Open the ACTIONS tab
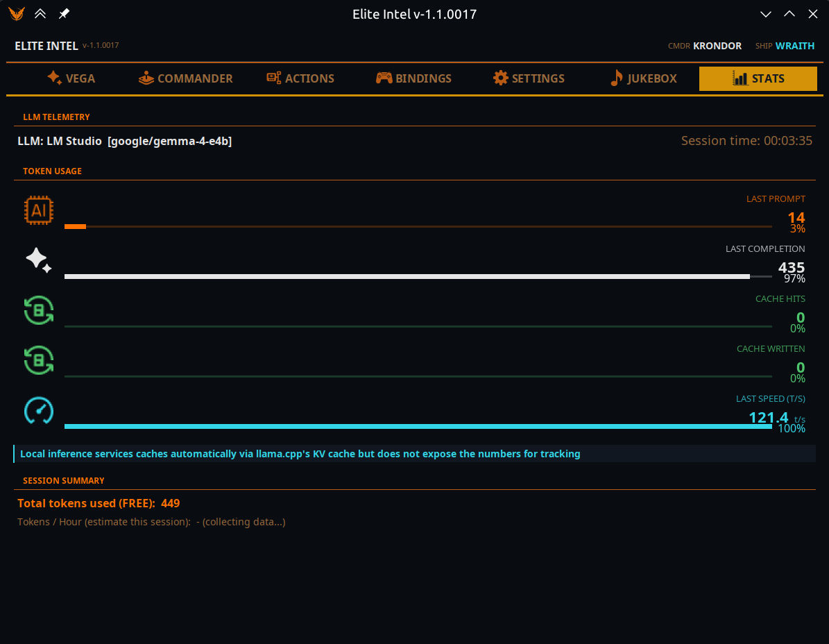The height and width of the screenshot is (644, 829). pos(300,78)
